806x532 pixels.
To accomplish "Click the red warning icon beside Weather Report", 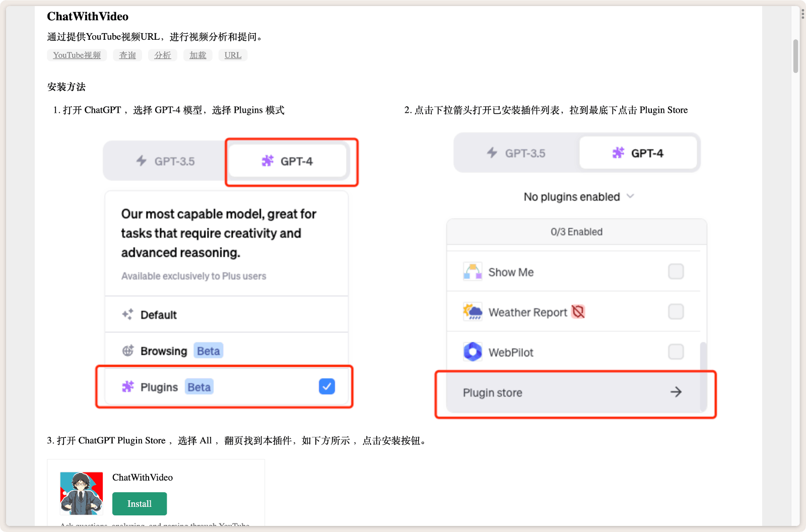I will (x=578, y=312).
